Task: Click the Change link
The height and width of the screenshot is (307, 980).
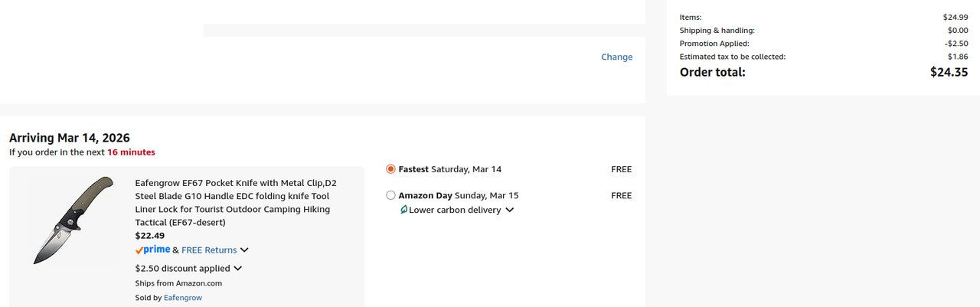Action: (x=616, y=57)
